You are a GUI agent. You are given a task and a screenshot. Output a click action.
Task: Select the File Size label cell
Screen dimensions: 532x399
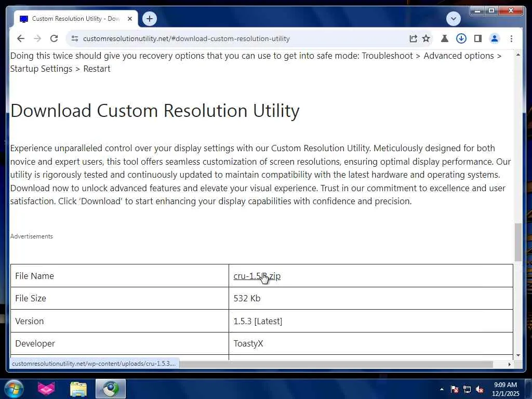120,298
